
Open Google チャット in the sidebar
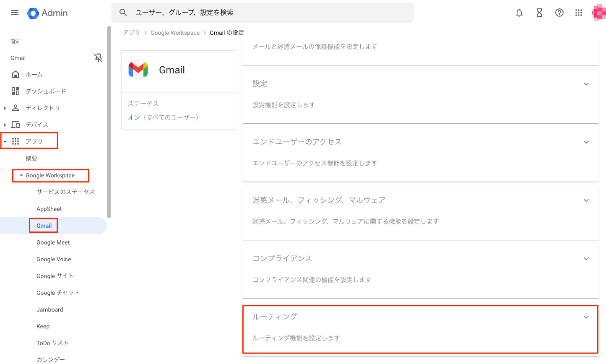(58, 293)
